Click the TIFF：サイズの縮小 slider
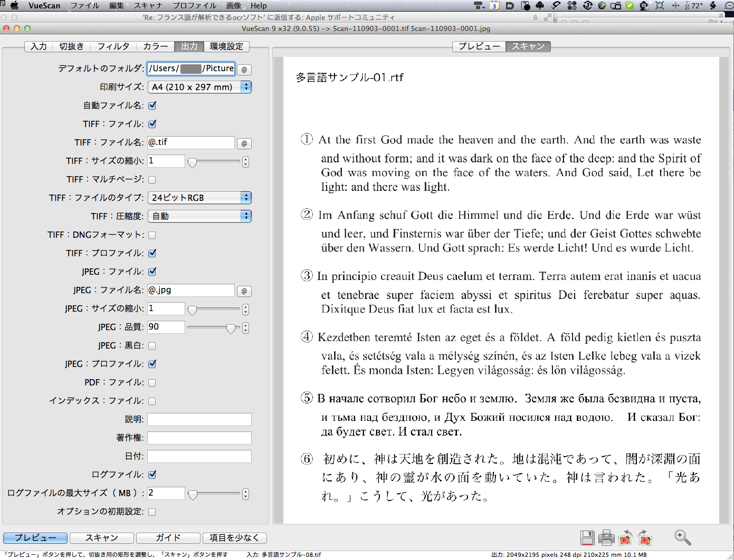Image resolution: width=734 pixels, height=560 pixels. 214,162
